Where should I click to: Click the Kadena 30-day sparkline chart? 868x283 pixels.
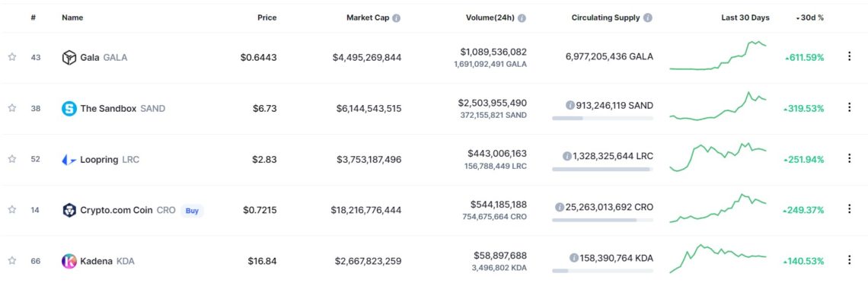[x=719, y=258]
